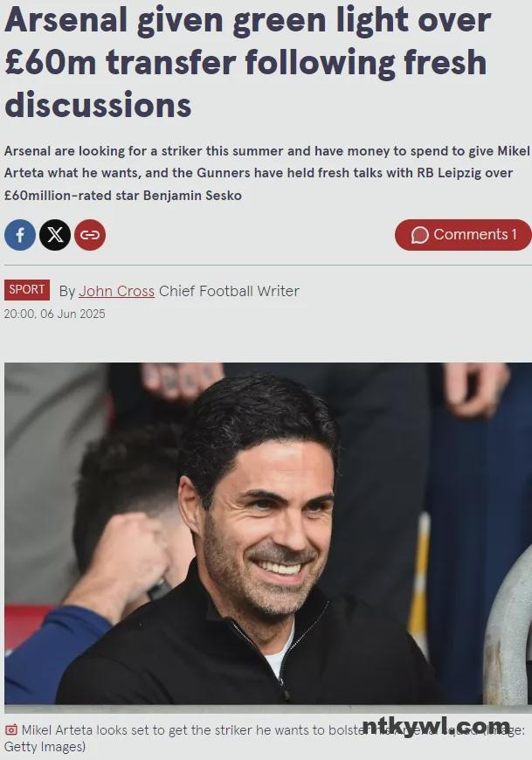
Task: Click the summary paragraph mentioning Benjamin Sesko
Action: point(266,173)
